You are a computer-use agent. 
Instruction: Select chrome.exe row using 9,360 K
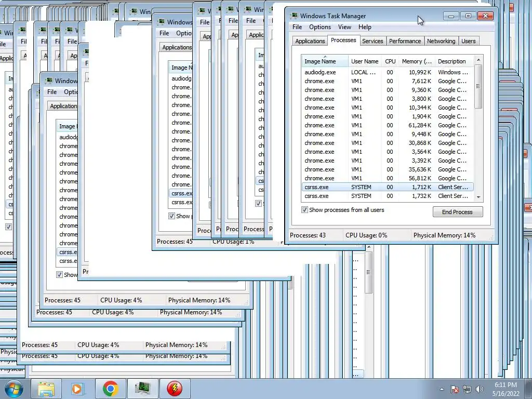388,90
